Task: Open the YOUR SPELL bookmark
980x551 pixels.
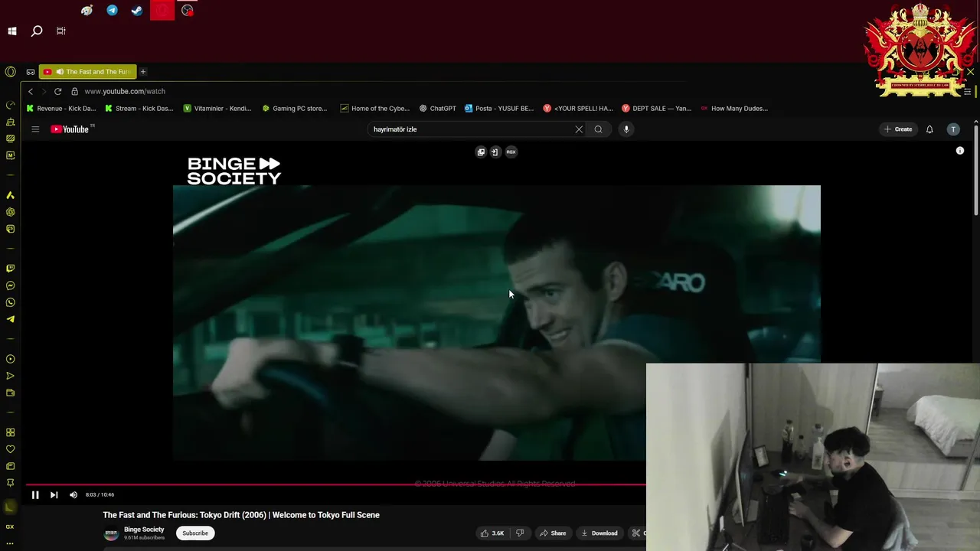Action: (x=579, y=108)
